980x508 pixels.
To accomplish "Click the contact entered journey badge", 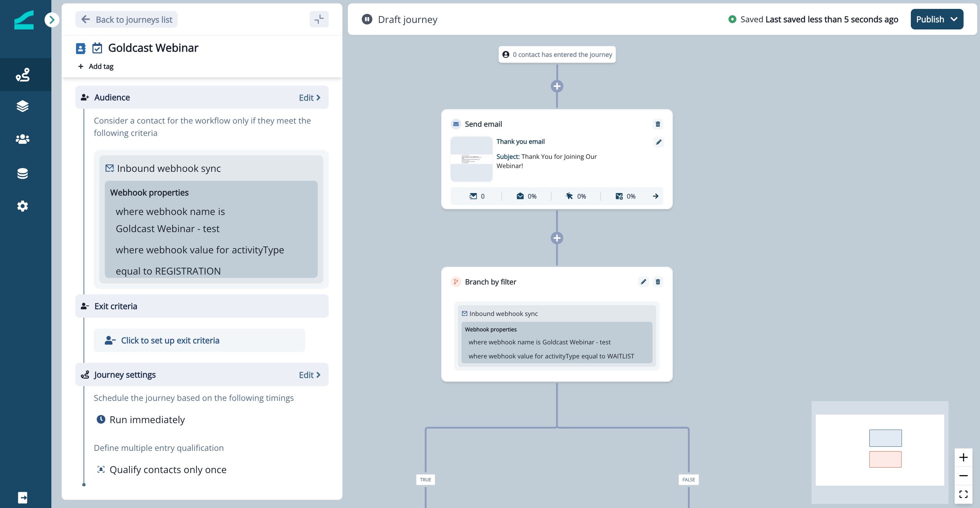I will [x=557, y=54].
